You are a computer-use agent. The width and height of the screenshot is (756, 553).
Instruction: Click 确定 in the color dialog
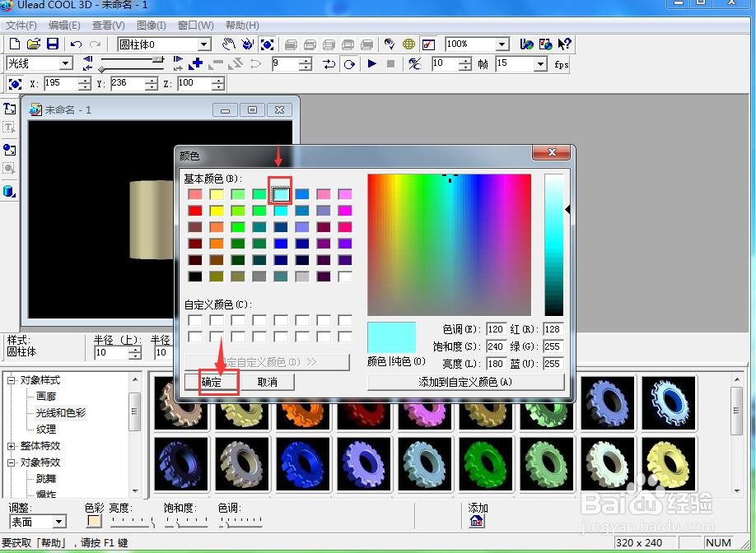[x=212, y=382]
